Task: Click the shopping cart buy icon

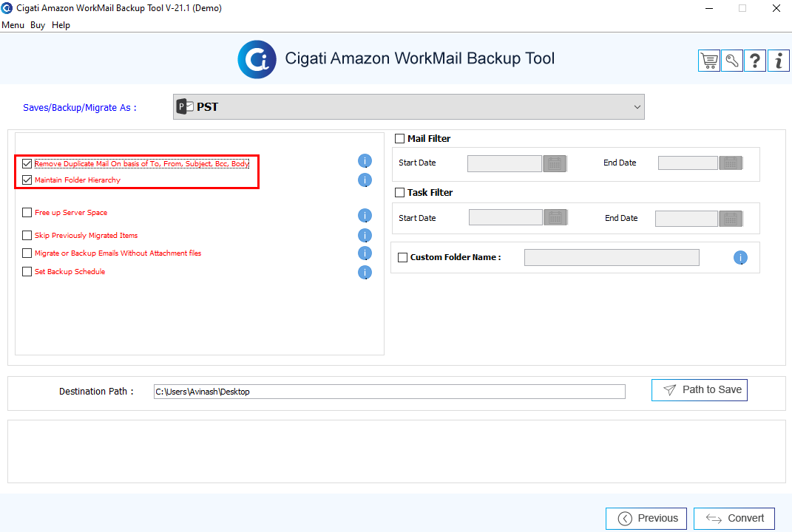Action: tap(709, 61)
